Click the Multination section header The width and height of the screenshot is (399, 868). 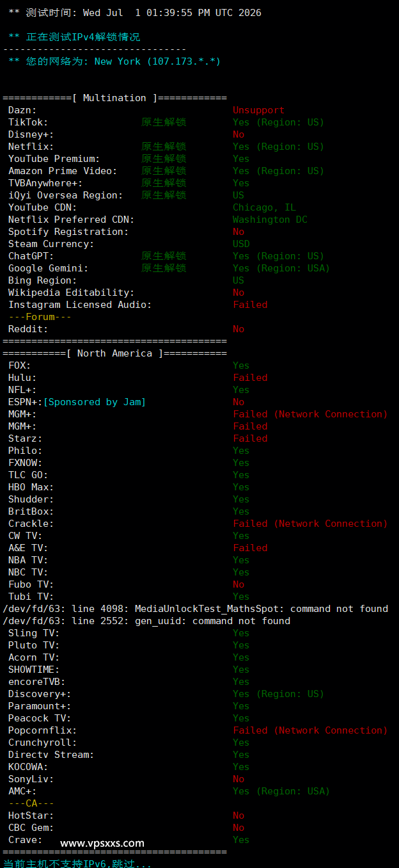[115, 98]
